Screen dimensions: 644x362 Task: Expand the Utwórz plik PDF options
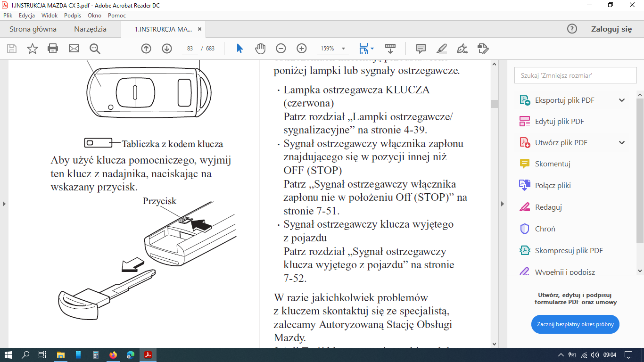tap(622, 142)
